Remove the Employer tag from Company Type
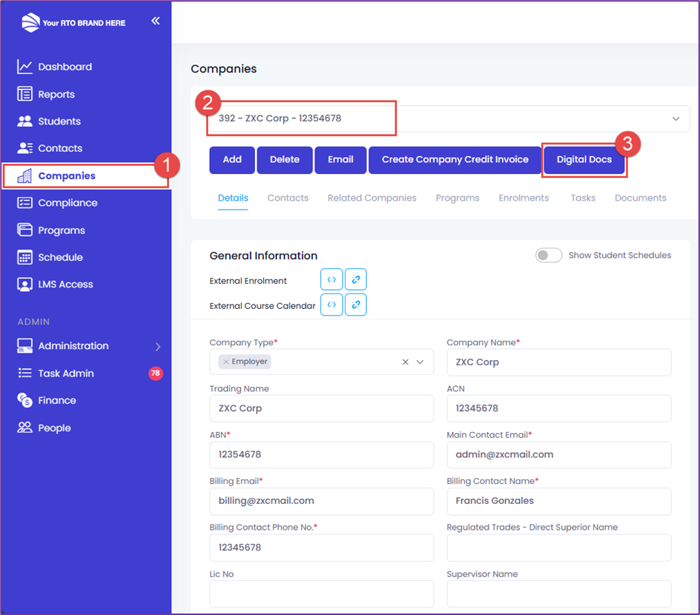Screen dimensions: 700x615 point(226,362)
